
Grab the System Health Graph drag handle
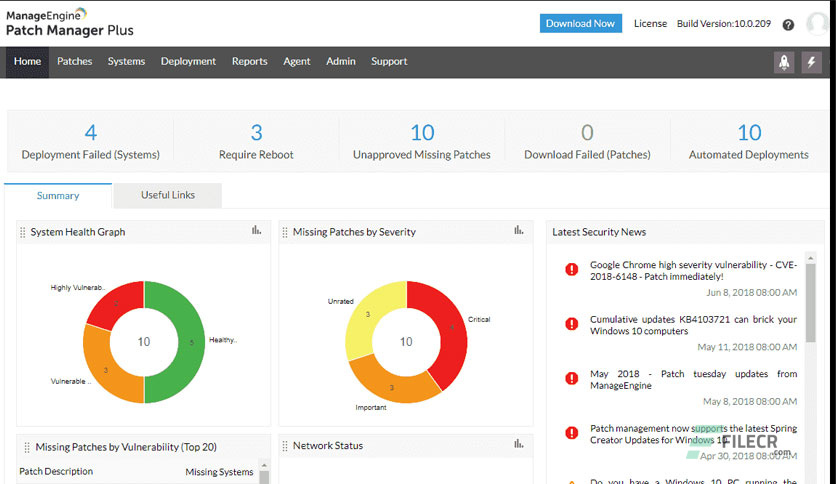(x=22, y=232)
